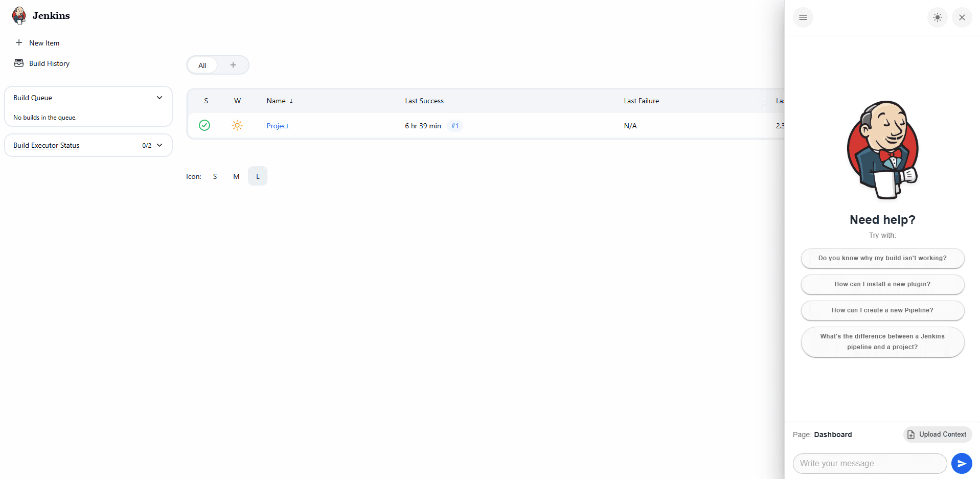Set icon size to Medium
This screenshot has height=479, width=980.
pyautogui.click(x=236, y=176)
